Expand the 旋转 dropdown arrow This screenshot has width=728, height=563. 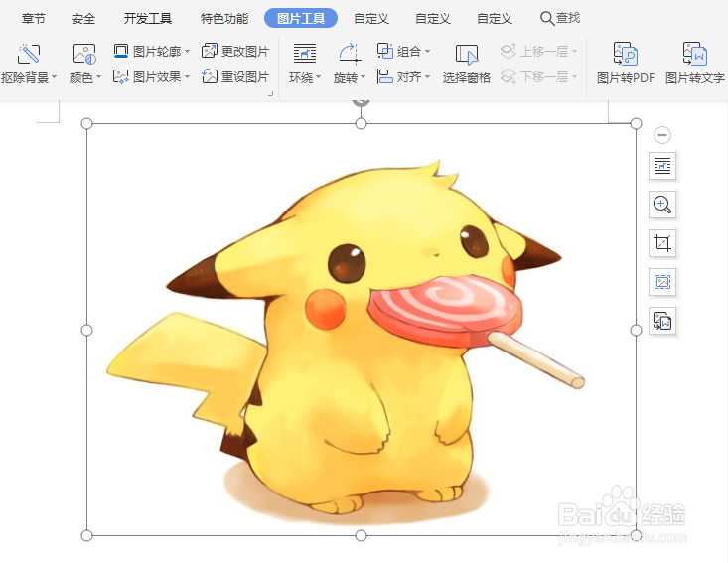[363, 77]
